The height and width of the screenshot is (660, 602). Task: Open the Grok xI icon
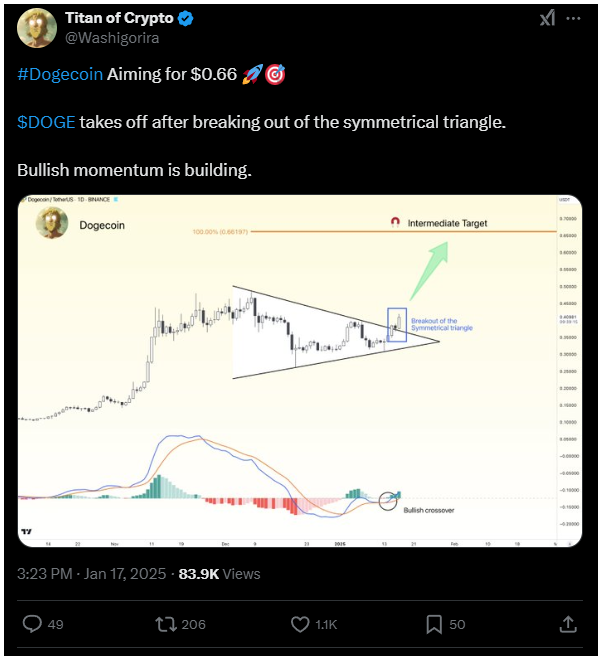pyautogui.click(x=547, y=18)
